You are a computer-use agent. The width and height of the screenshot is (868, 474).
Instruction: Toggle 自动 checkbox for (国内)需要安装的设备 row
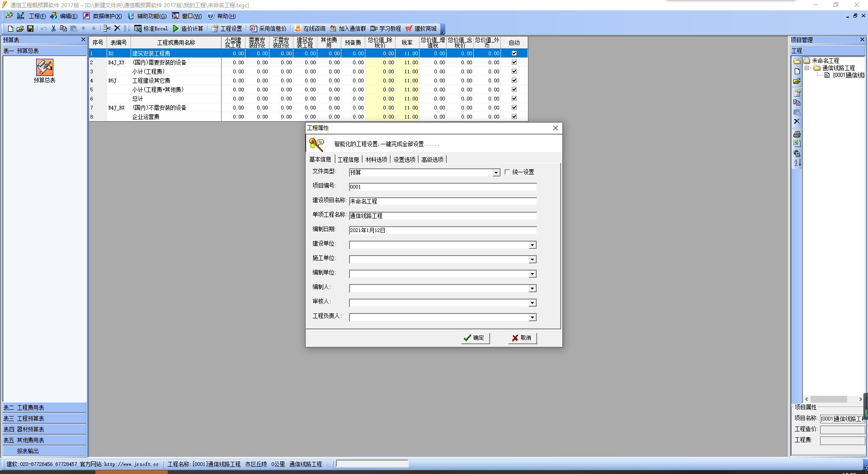click(x=514, y=62)
